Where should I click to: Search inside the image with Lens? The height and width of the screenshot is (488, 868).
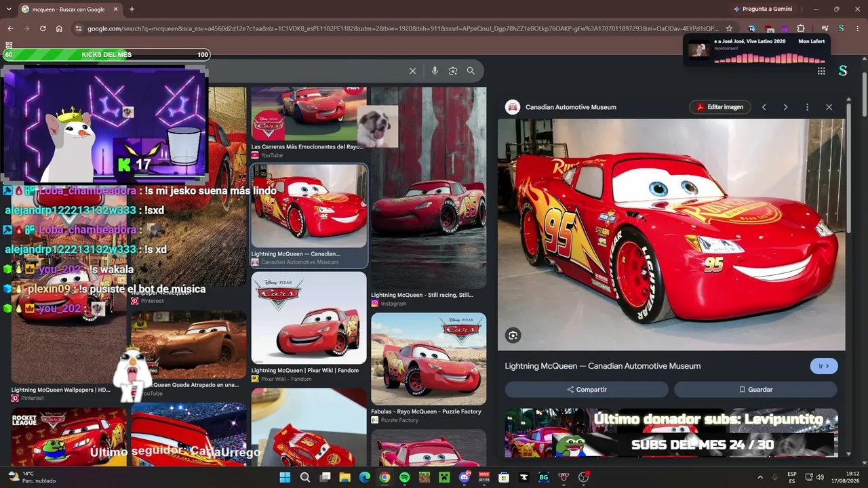pyautogui.click(x=513, y=335)
